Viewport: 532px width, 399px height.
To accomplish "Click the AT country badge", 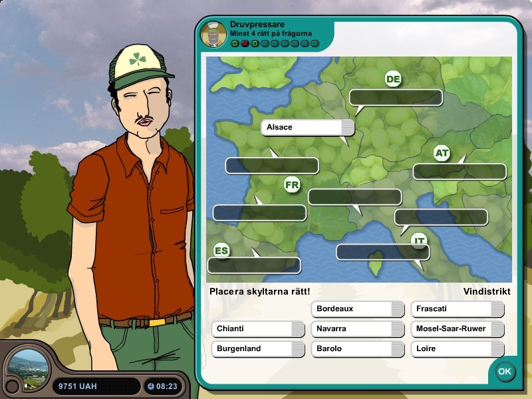I will coord(442,153).
